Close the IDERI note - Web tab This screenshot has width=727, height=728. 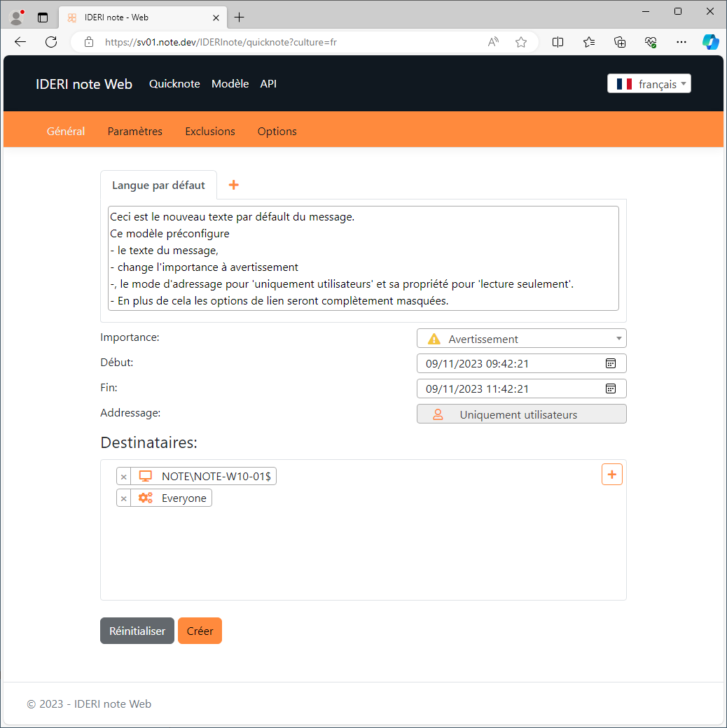click(216, 17)
